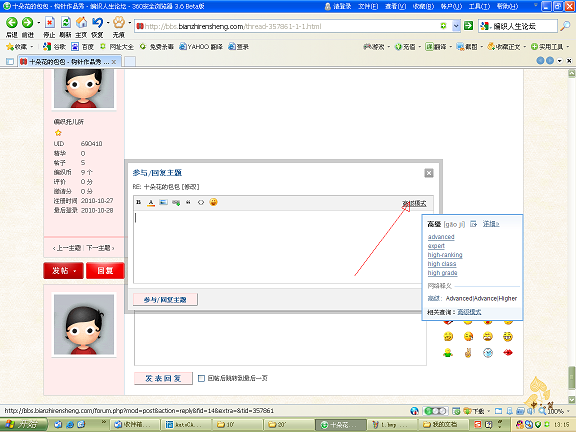The image size is (576, 432).
Task: Toggle the checkbox next to 发表回复 button
Action: (201, 378)
